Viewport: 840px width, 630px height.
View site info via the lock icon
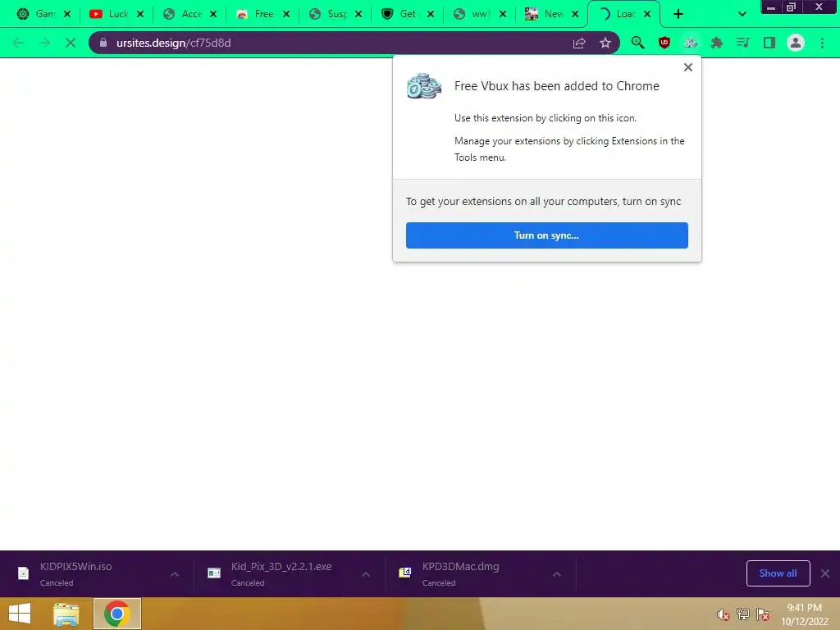tap(103, 43)
